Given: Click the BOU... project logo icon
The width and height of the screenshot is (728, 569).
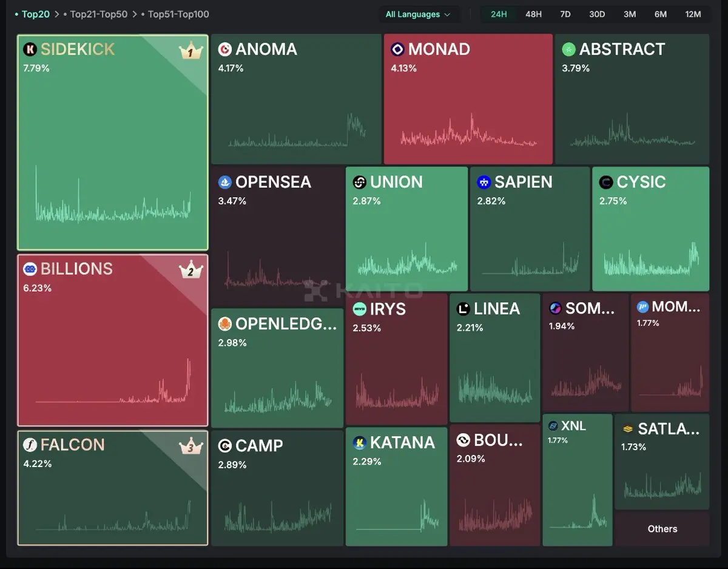Looking at the screenshot, I should point(463,440).
